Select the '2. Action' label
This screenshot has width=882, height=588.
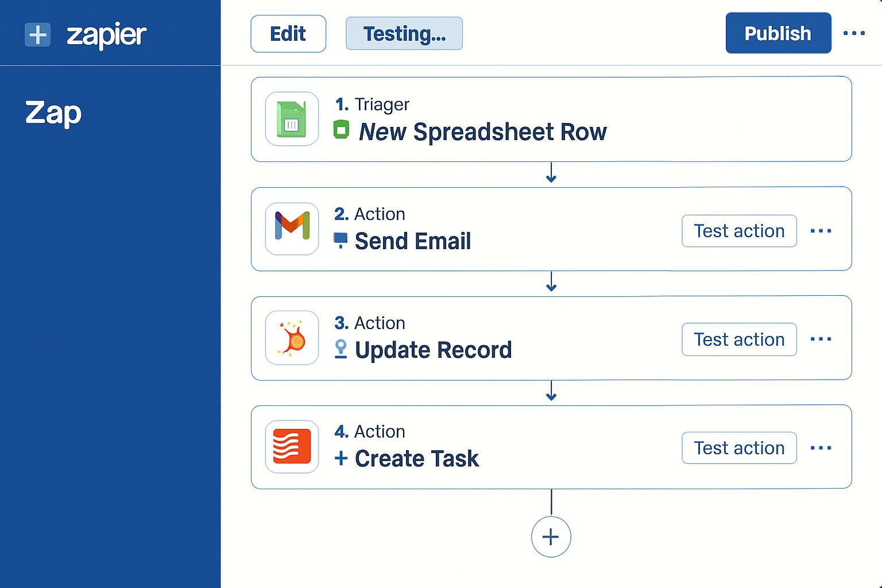coord(370,214)
